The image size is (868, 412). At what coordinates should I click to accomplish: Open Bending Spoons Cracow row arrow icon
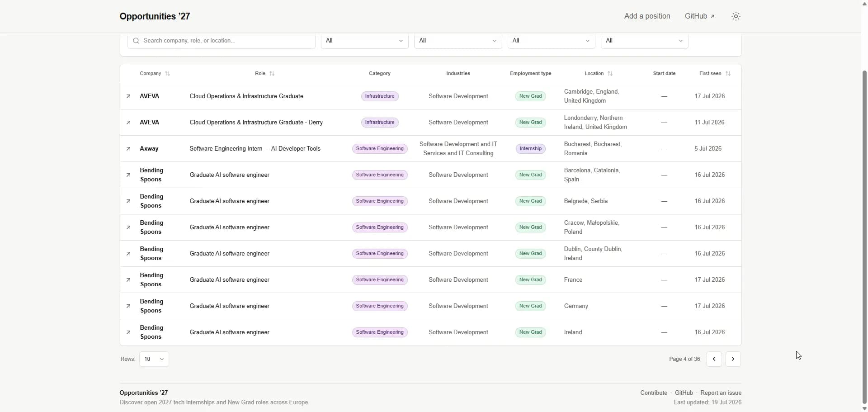pyautogui.click(x=128, y=227)
